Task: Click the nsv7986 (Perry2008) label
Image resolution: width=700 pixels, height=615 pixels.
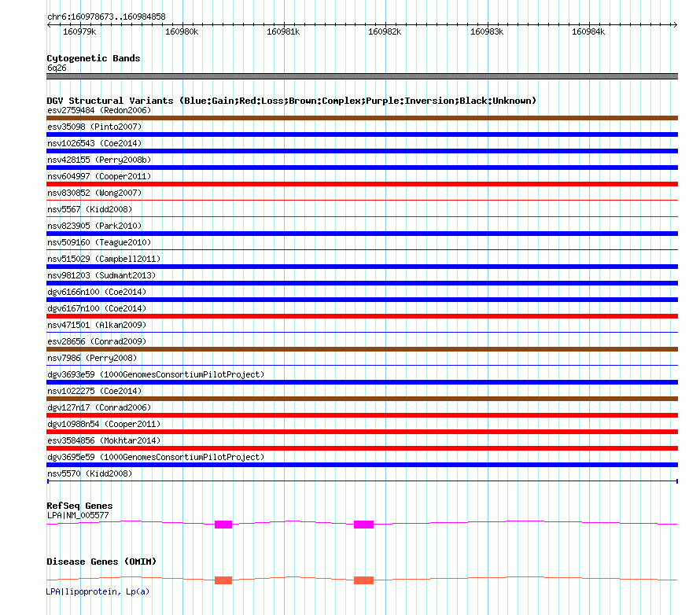Action: (x=92, y=358)
